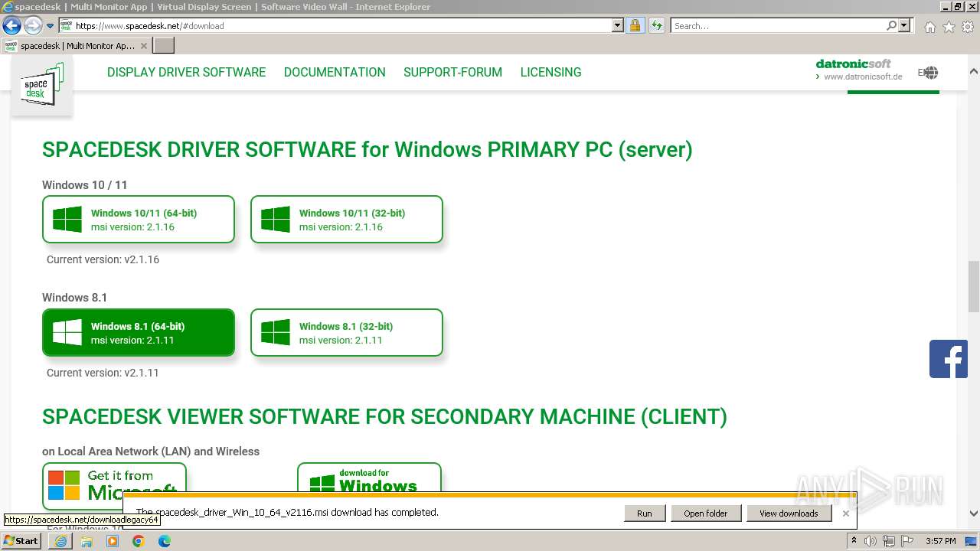Click the network tray icon
Screen dimensions: 980x551
coord(889,541)
